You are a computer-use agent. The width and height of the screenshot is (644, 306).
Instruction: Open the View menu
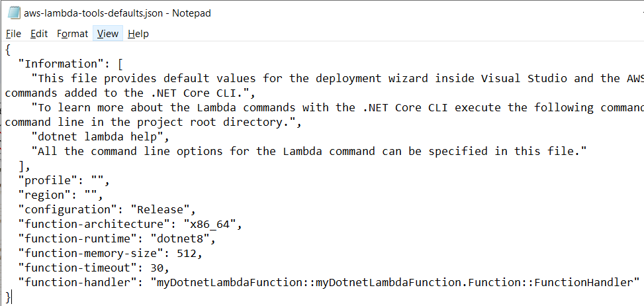click(x=108, y=34)
